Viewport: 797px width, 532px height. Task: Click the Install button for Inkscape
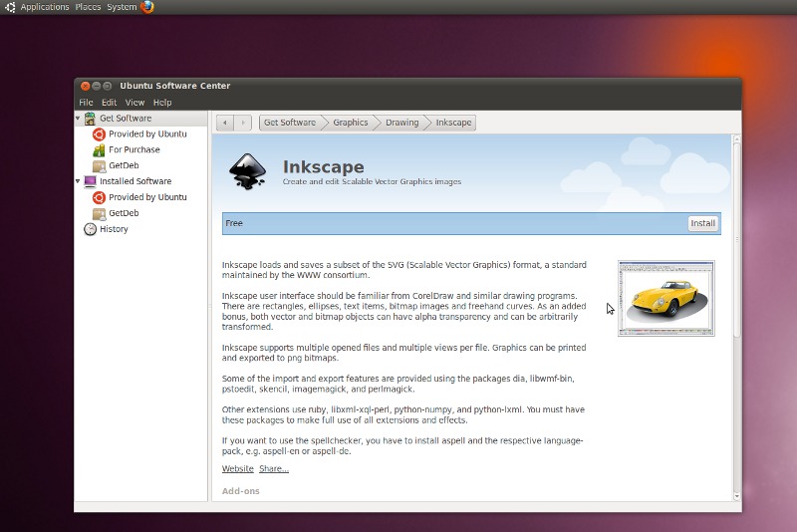click(703, 223)
